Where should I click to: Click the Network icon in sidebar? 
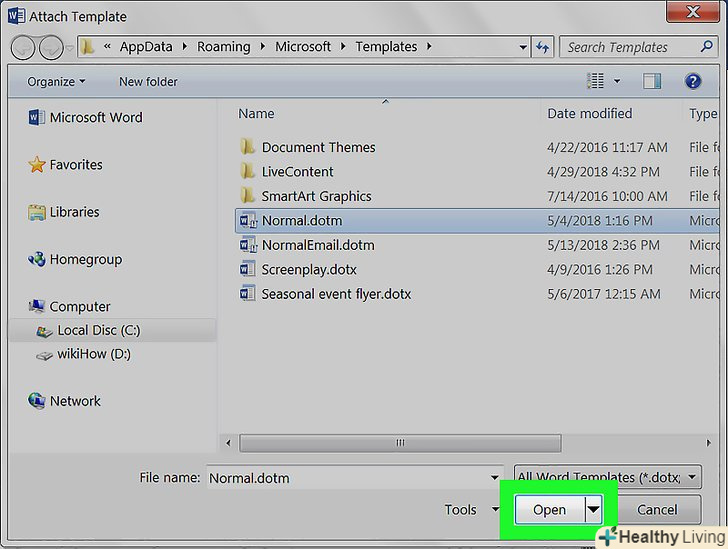click(37, 400)
